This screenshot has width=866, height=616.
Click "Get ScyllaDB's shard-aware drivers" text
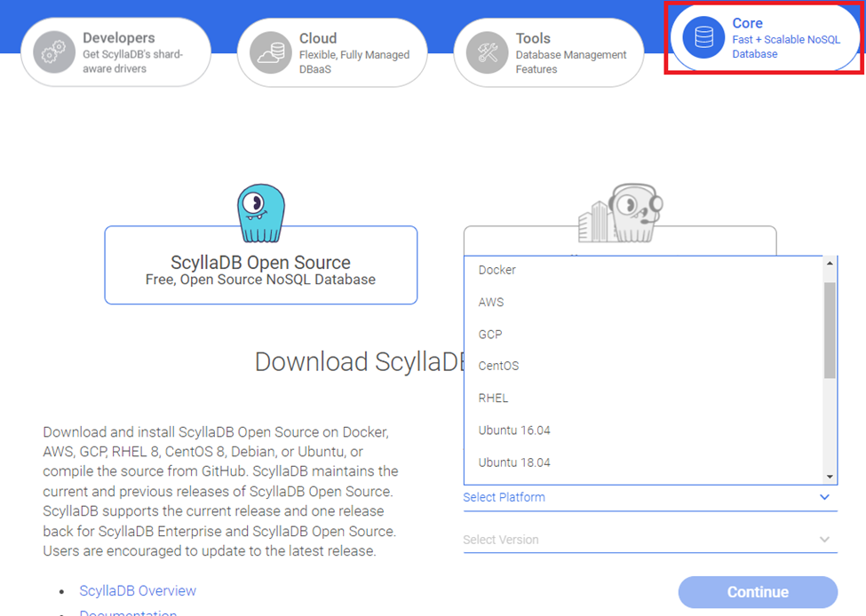coord(132,61)
